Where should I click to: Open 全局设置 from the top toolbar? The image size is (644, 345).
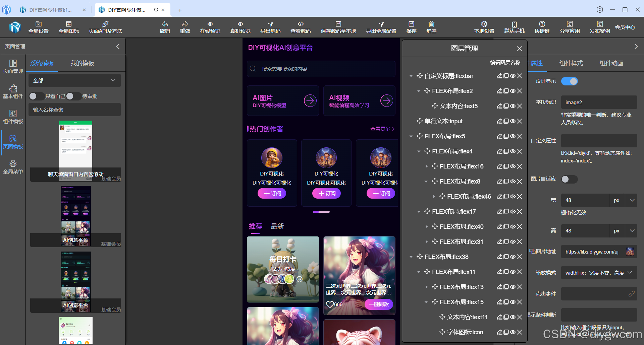(x=39, y=27)
